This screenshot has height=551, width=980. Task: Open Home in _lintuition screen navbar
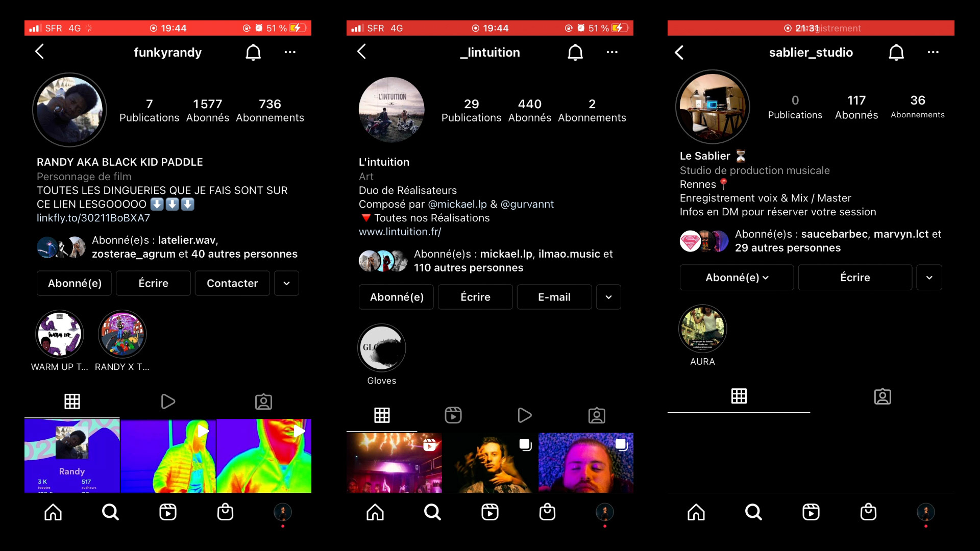375,512
